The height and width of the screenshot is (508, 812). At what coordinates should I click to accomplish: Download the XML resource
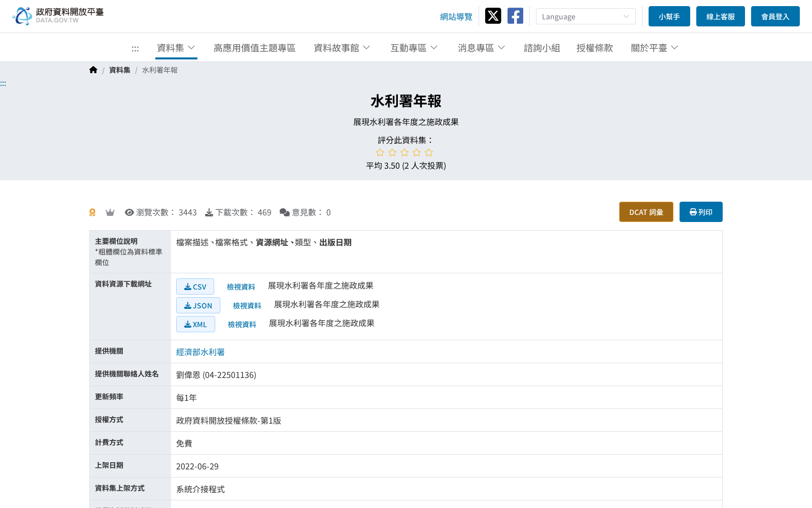coord(195,324)
